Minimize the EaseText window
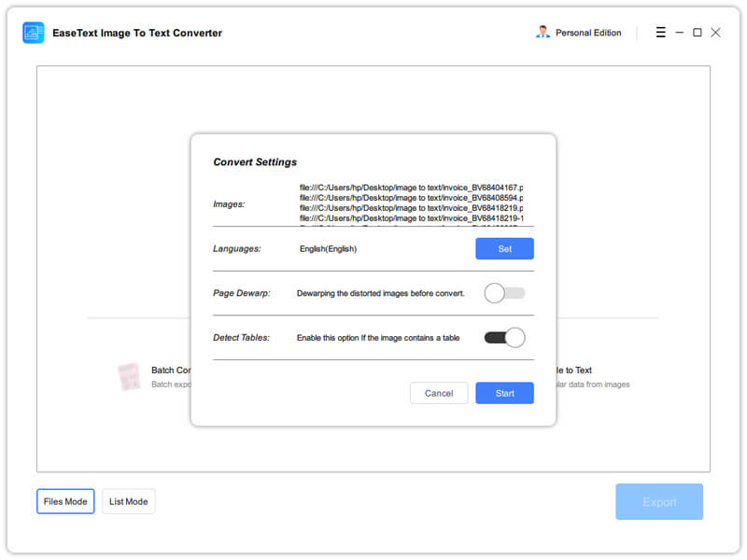 680,33
